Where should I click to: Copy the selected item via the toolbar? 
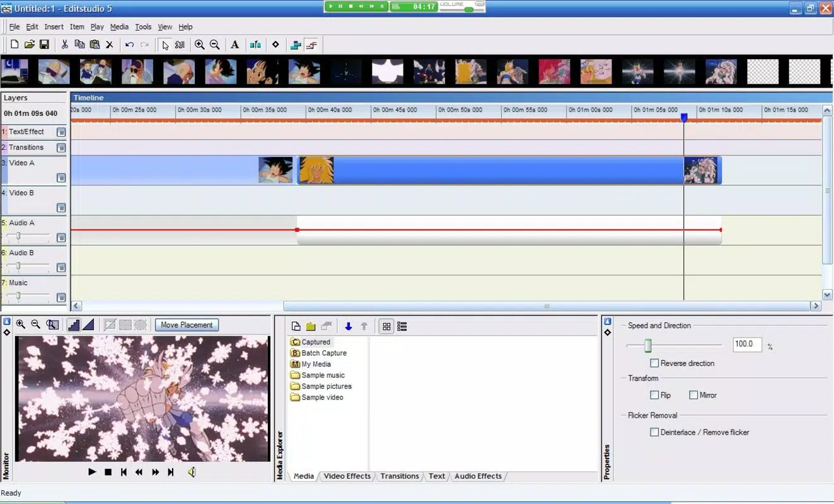coord(79,45)
